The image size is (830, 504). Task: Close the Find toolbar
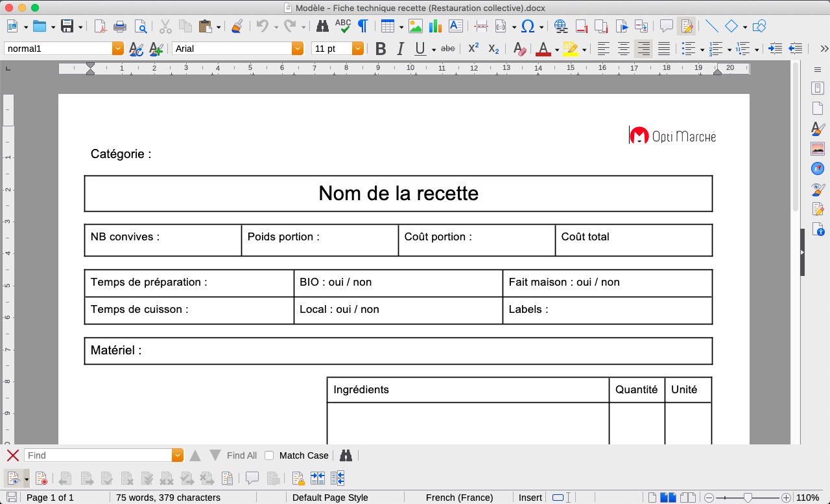tap(12, 455)
